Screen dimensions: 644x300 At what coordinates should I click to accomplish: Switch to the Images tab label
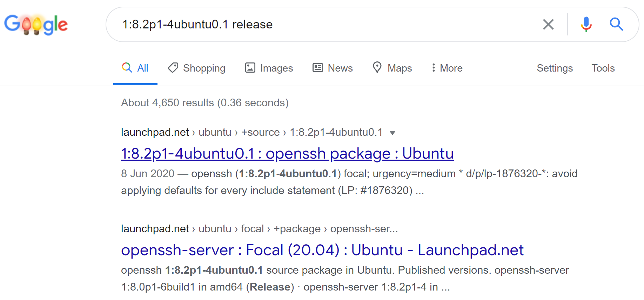tap(276, 68)
